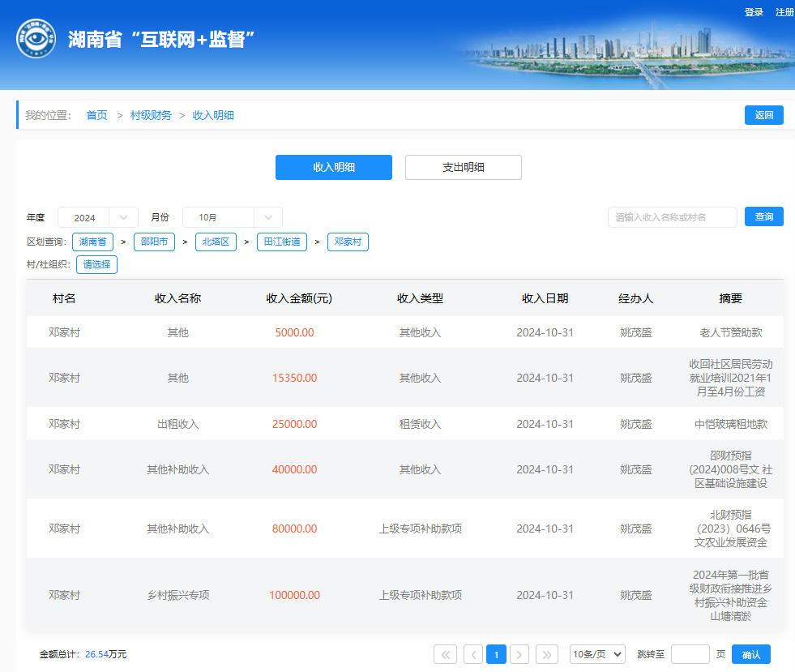Click 老人节赞助款 summary cell
The height and width of the screenshot is (672, 795).
(x=731, y=332)
